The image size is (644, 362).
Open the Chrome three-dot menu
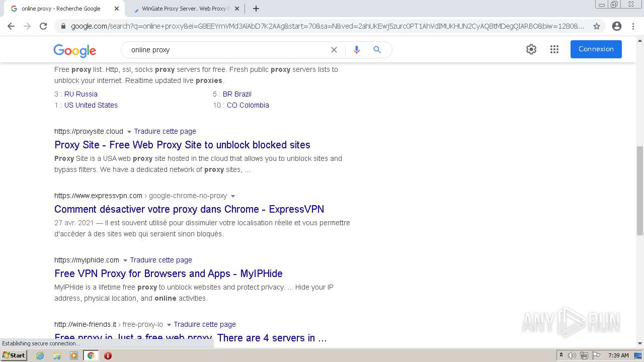point(633,26)
